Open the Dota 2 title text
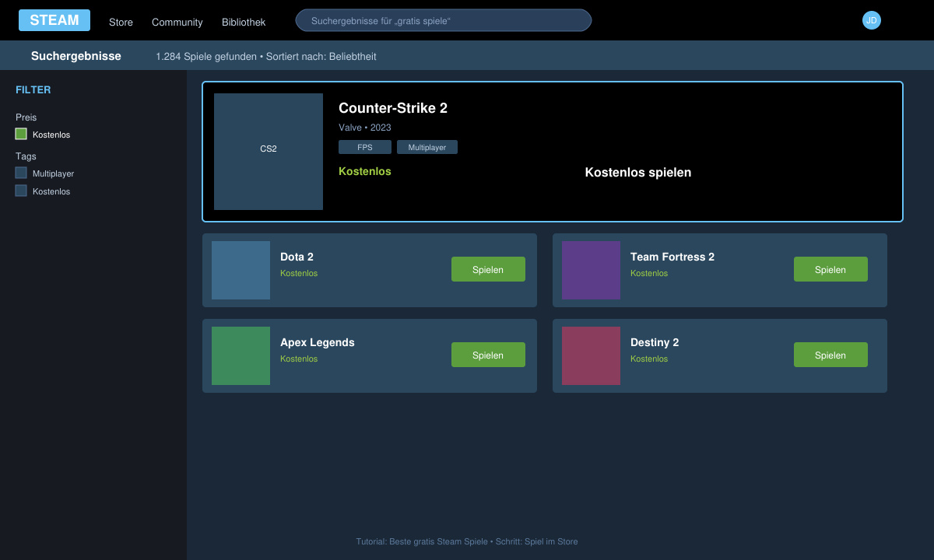This screenshot has height=560, width=934. pyautogui.click(x=297, y=257)
